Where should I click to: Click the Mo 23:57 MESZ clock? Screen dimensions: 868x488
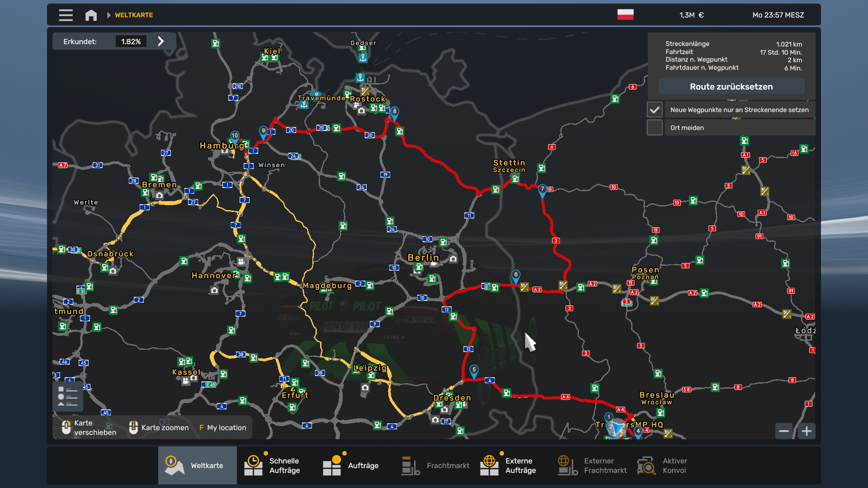778,15
